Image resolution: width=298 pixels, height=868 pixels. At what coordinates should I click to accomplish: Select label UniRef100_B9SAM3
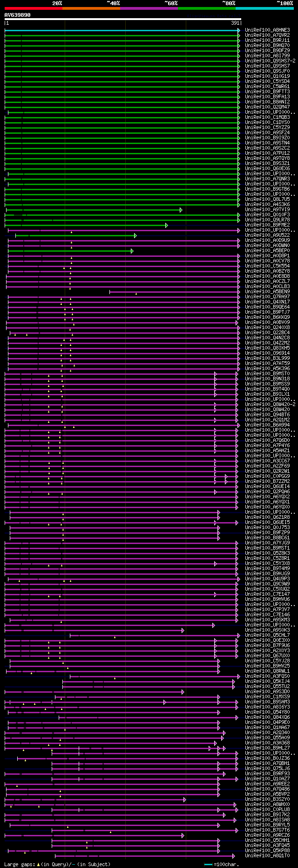click(267, 702)
